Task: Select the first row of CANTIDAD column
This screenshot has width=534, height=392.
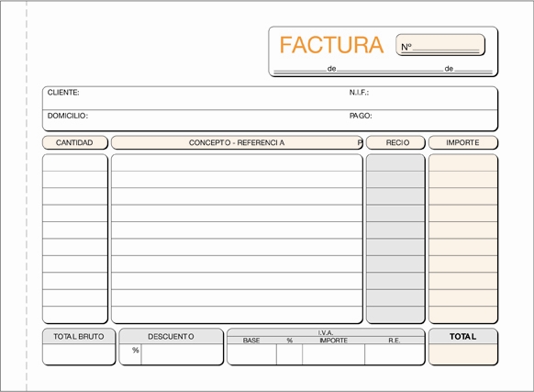Action: click(x=75, y=162)
